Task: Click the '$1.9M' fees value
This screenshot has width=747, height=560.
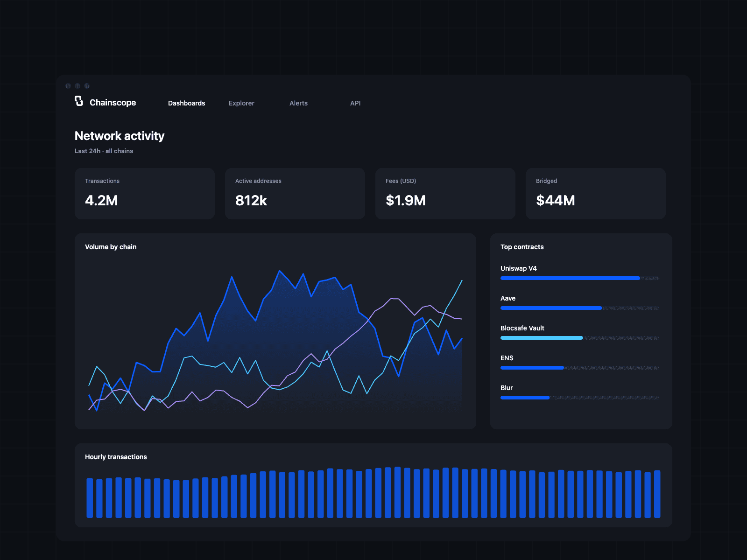Action: (406, 200)
